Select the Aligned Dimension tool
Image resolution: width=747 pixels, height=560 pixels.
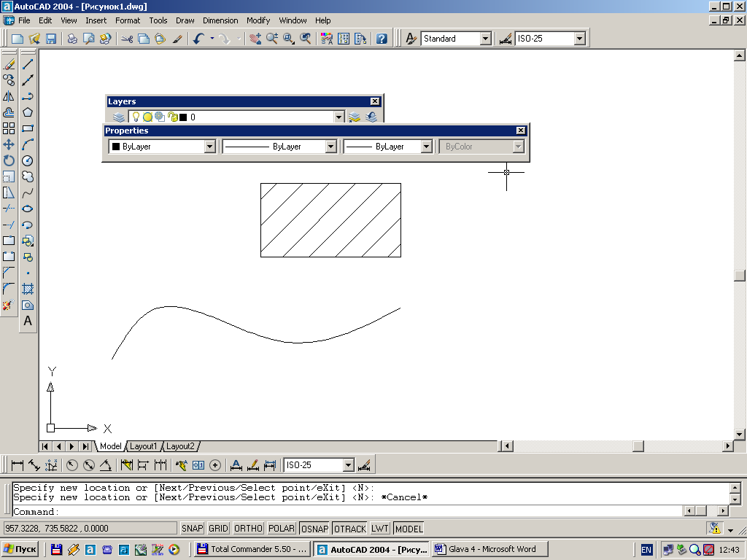tap(34, 465)
